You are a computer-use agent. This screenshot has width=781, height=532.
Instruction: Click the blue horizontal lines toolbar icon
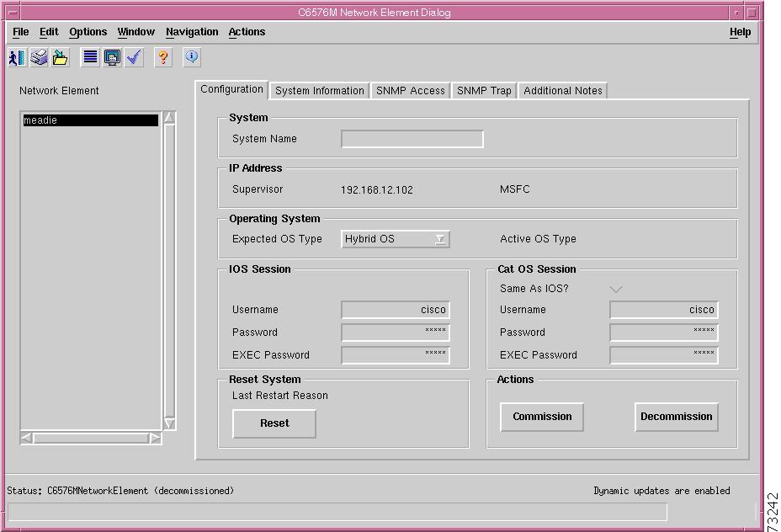click(x=90, y=58)
